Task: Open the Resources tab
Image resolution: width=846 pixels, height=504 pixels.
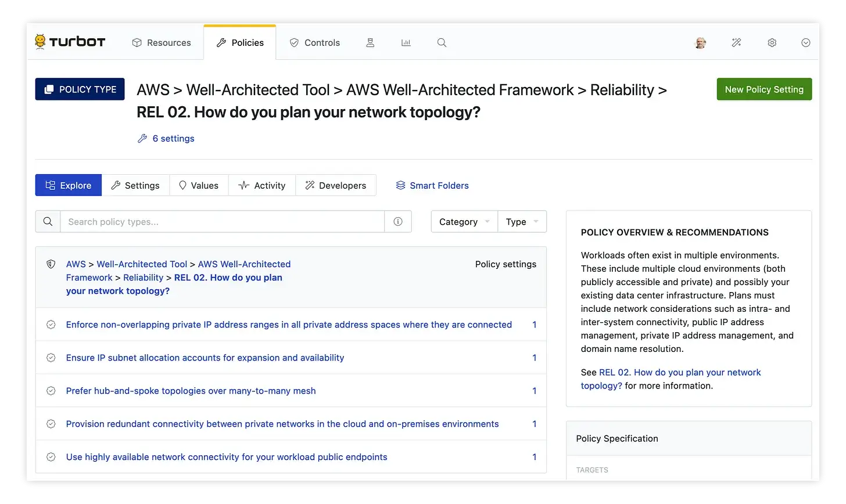Action: click(x=162, y=42)
